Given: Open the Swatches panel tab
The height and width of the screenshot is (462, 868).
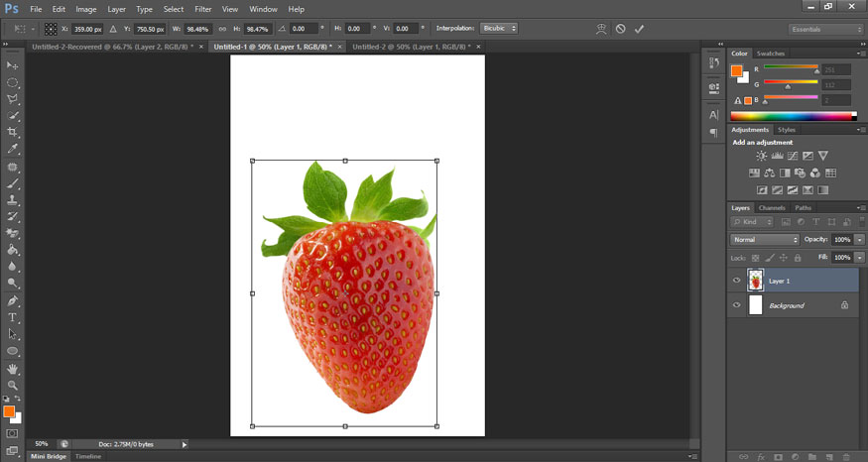Looking at the screenshot, I should [x=770, y=54].
